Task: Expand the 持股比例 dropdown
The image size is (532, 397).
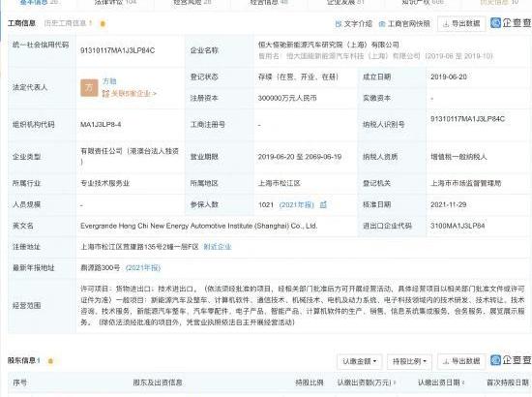Action: (409, 361)
